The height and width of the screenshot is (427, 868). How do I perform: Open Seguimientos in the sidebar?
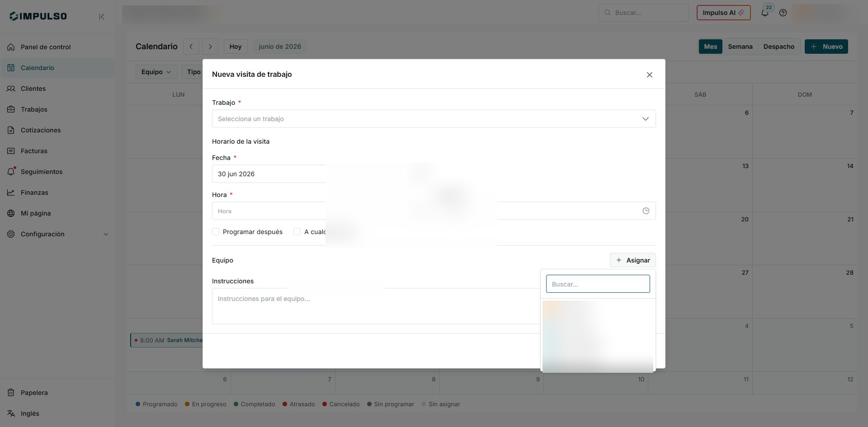pos(57,172)
